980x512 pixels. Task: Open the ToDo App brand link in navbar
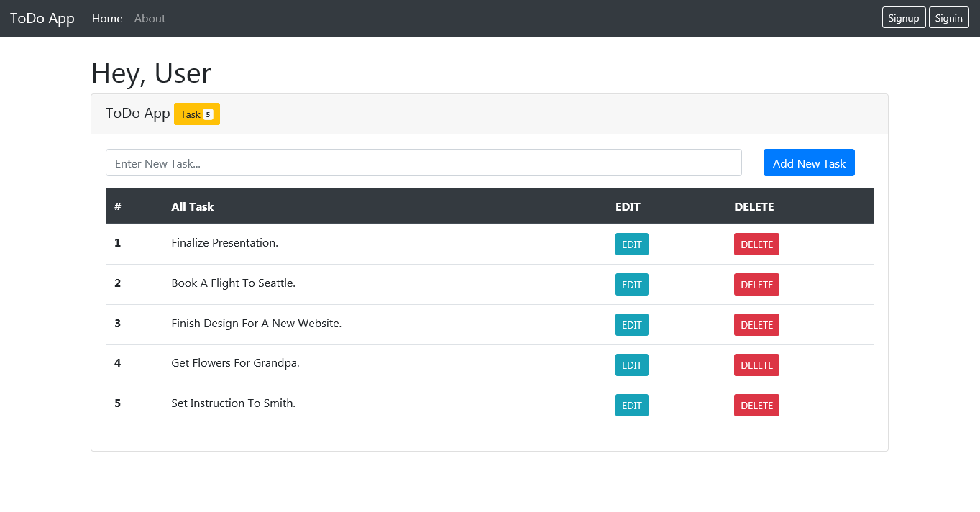click(42, 18)
